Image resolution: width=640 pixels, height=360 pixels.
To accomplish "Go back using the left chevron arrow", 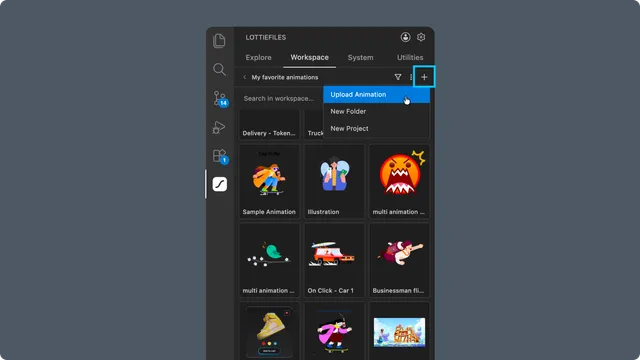I will coord(244,77).
